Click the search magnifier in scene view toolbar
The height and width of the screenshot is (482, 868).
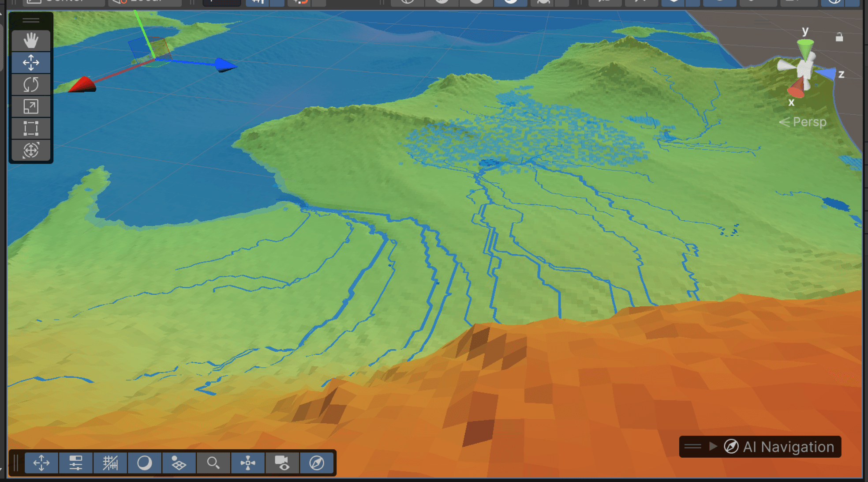click(213, 463)
